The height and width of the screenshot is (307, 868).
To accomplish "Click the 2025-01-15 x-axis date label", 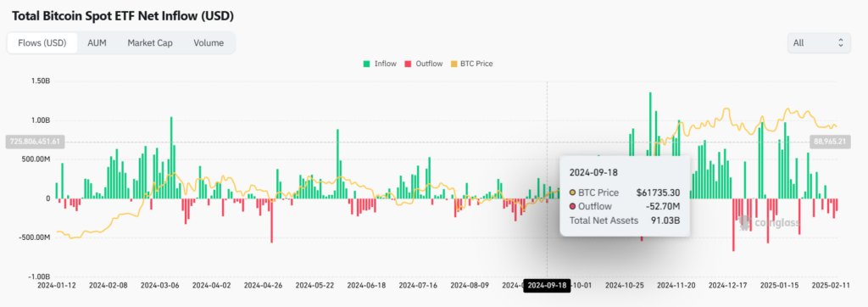I will (780, 286).
